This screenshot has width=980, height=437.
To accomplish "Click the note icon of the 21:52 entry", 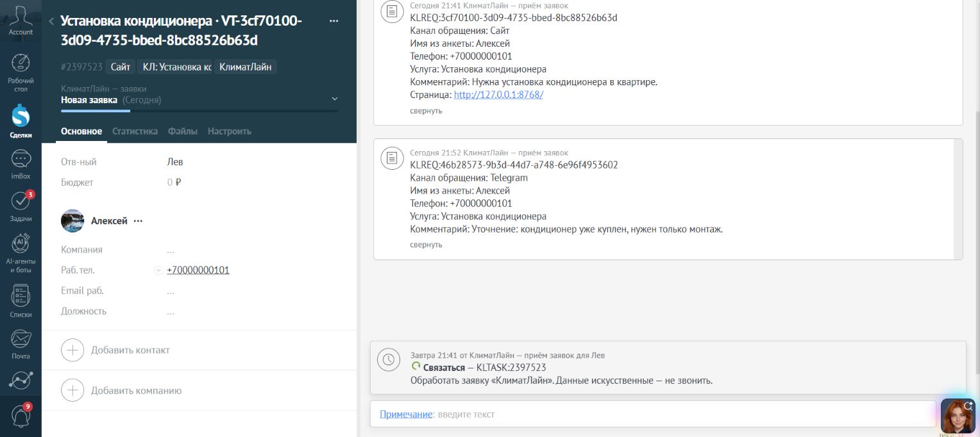I will pyautogui.click(x=392, y=158).
